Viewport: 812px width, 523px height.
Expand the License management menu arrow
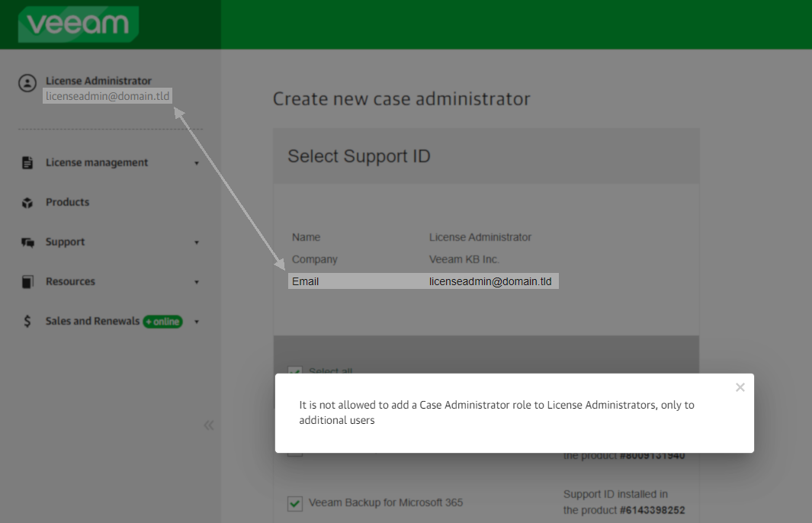click(196, 163)
